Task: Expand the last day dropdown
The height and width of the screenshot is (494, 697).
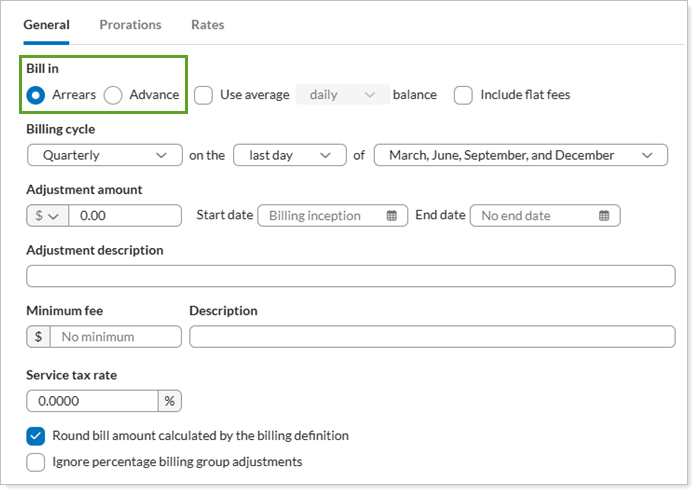Action: tap(288, 155)
